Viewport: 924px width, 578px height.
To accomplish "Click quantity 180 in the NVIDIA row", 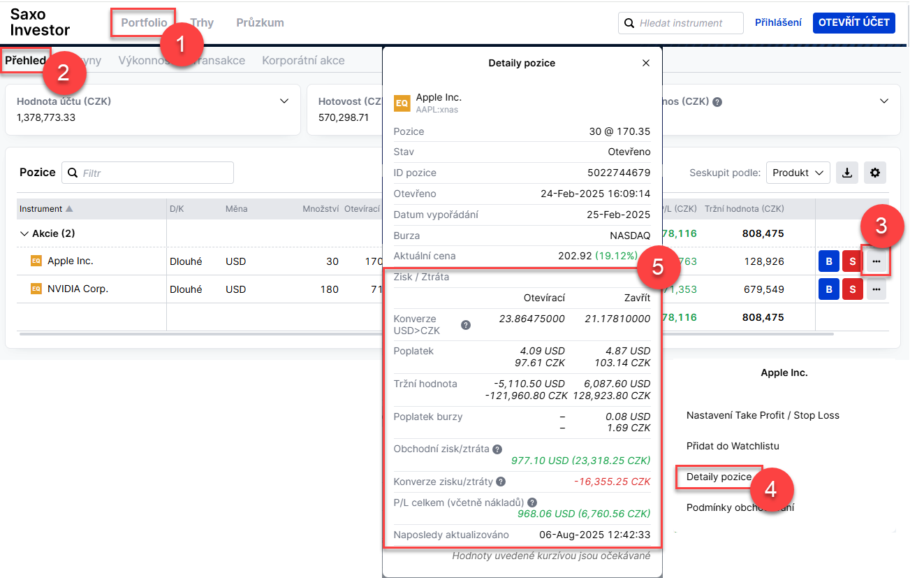I will tap(330, 289).
